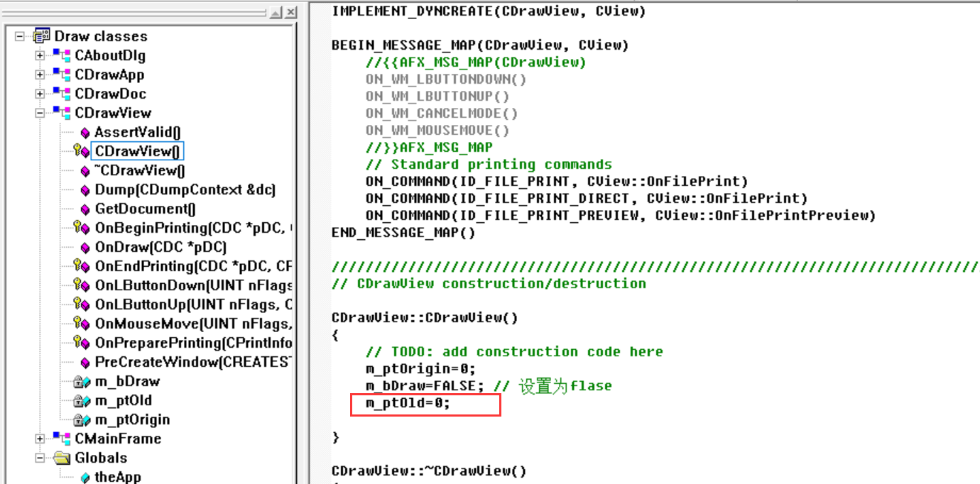Click the //}}AFX_MSG_MAP comment line
The height and width of the screenshot is (484, 980).
429,148
